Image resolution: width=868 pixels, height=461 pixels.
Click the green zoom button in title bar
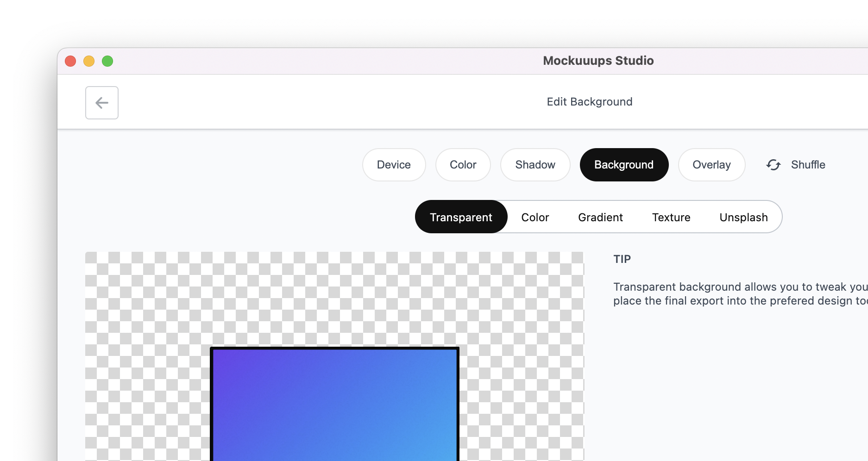coord(107,61)
